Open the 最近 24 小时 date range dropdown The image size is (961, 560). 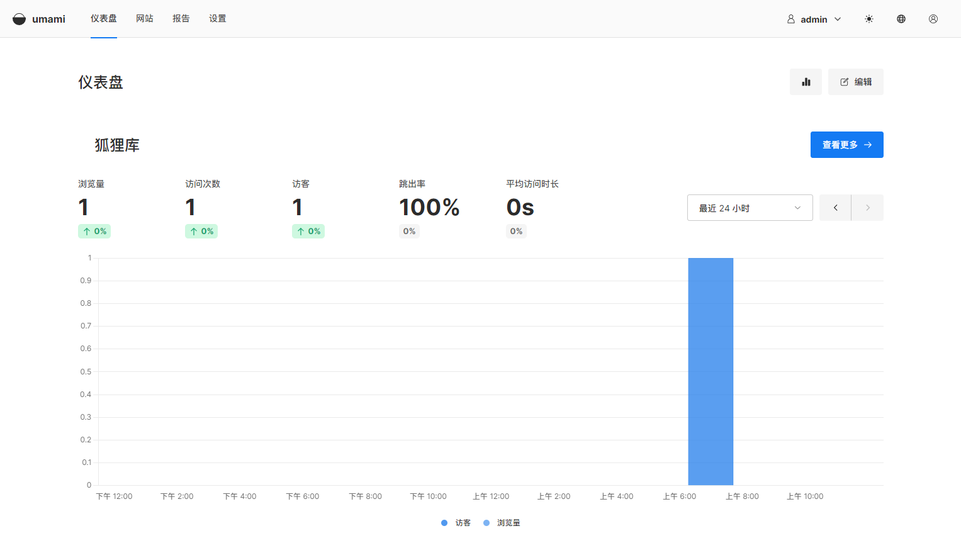(750, 208)
